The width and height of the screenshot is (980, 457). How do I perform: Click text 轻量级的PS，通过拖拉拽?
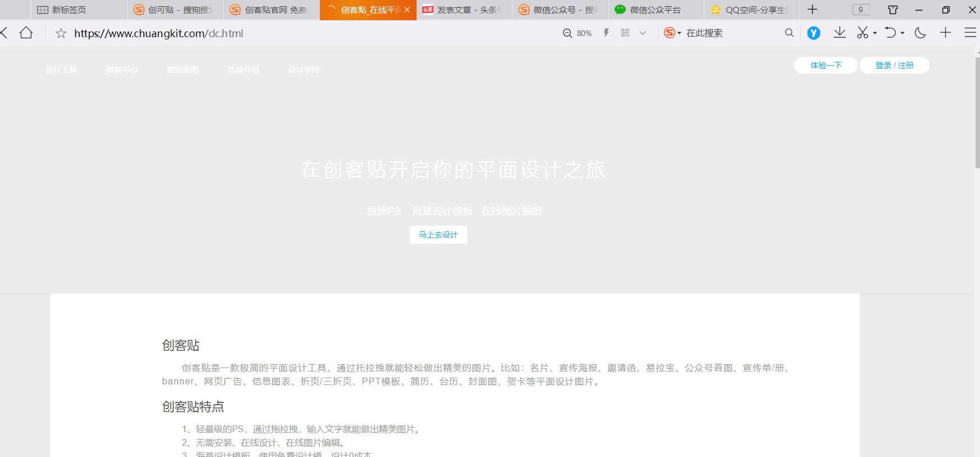(x=249, y=429)
